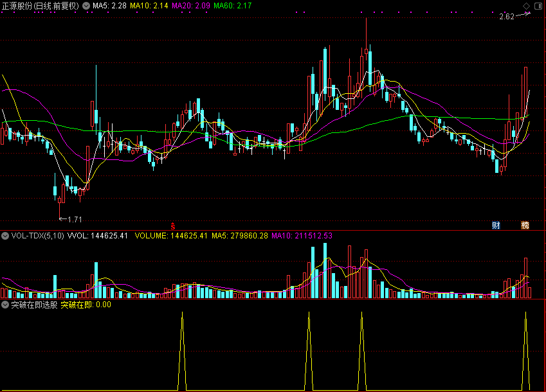Click the VOLUME: 144625.41 value
546x392 pixels.
tap(171, 236)
